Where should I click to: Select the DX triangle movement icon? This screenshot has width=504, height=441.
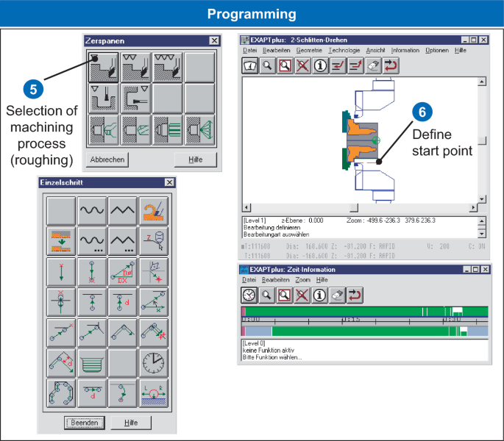122,272
